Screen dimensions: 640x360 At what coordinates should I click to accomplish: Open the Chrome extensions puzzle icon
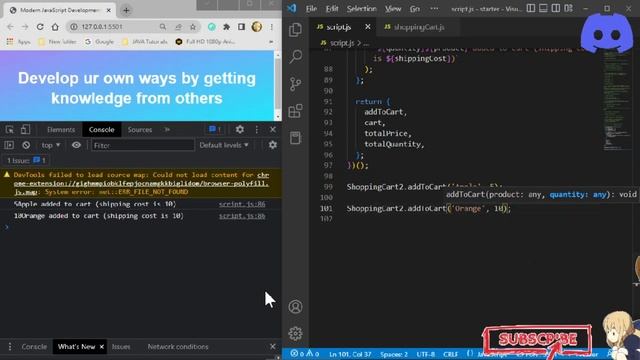pyautogui.click(x=227, y=27)
